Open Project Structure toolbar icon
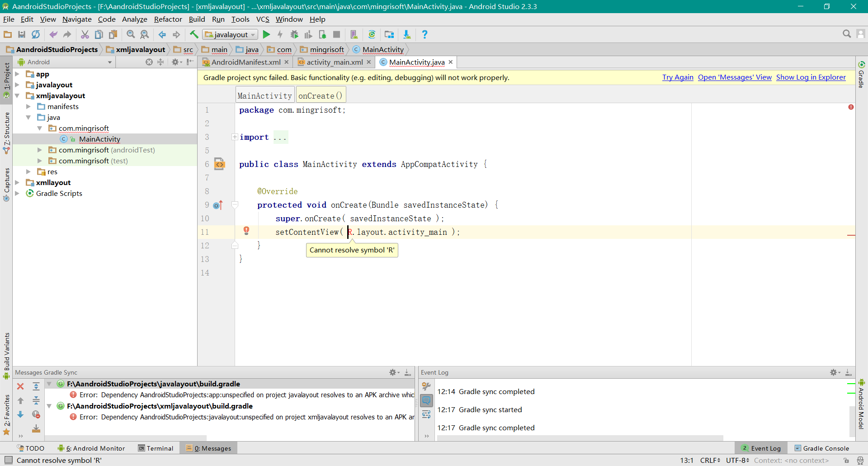Viewport: 868px width, 466px height. [x=389, y=34]
